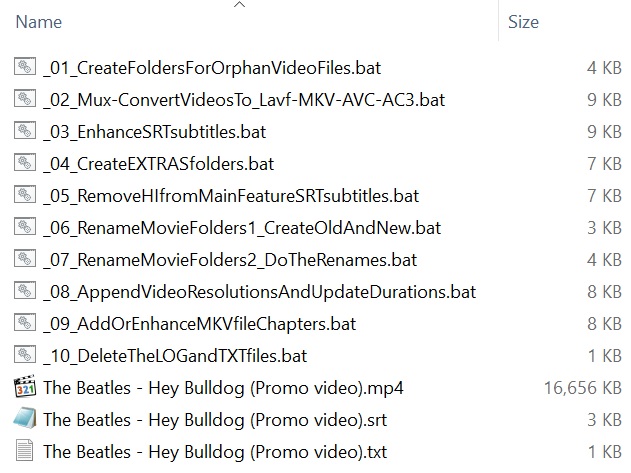Click the batch icon for _06_RenameMovieFolders1_CreateOldAndNew.bat

tap(25, 227)
